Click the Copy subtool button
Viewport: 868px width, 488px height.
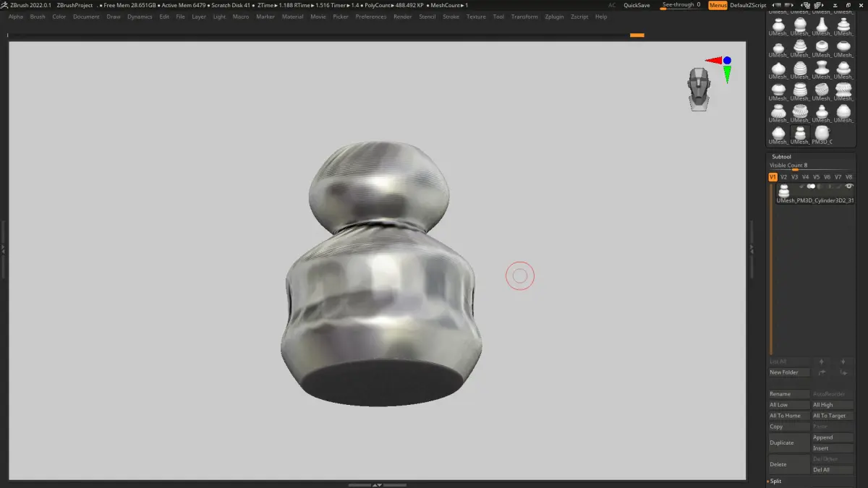(x=788, y=427)
